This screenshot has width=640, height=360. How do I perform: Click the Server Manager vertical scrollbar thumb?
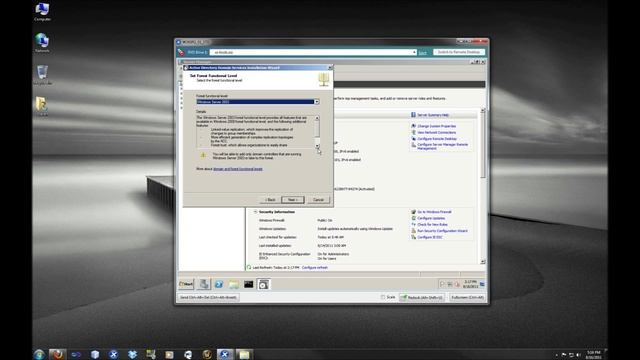pyautogui.click(x=483, y=146)
